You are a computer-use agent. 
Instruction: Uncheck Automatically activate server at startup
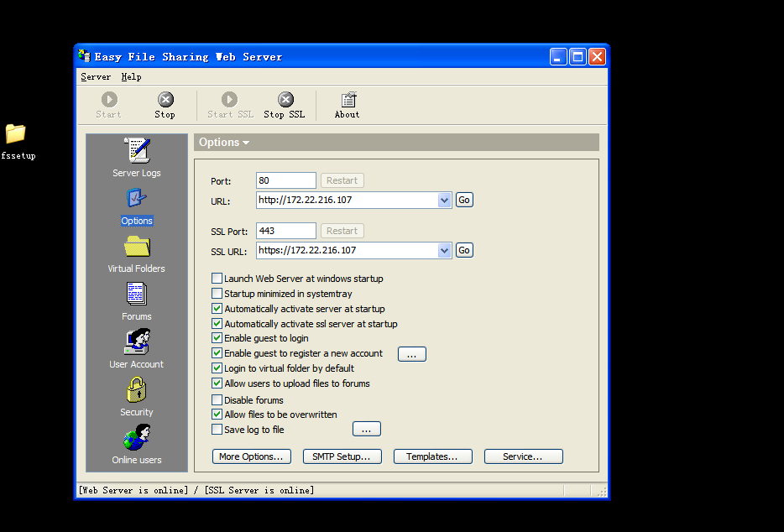pos(217,309)
